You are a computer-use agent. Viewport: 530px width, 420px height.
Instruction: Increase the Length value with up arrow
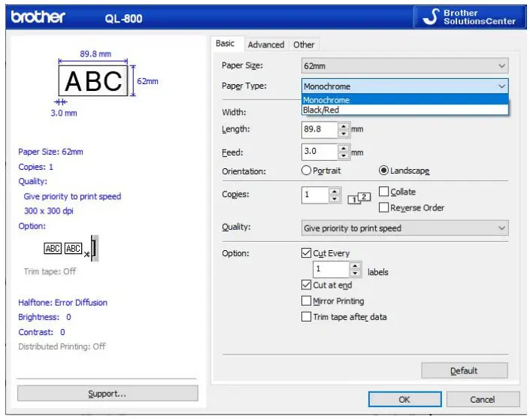tap(344, 126)
